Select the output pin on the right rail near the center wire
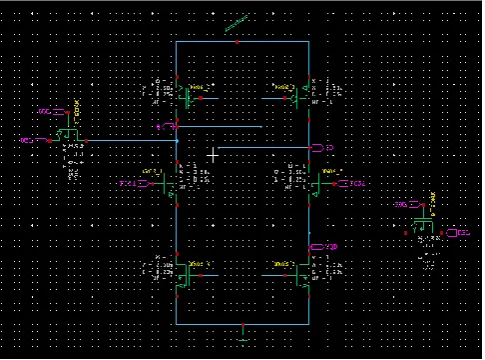The width and height of the screenshot is (485, 360). tap(322, 148)
